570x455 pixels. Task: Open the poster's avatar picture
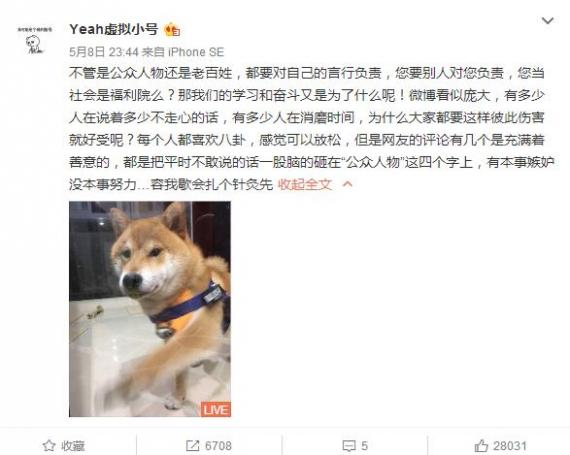coord(35,40)
